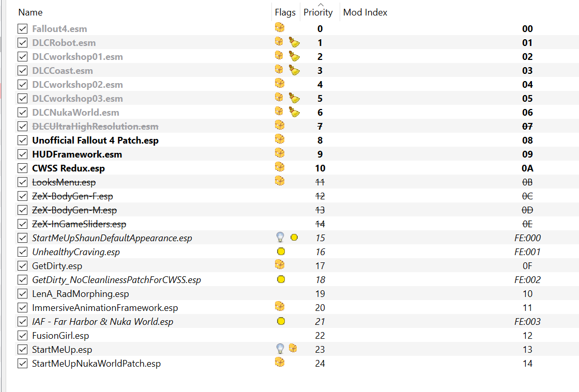Click lightbulb icon for StartMeUpShaunDefaultAppearance.esp
Screen dimensions: 579x392
[x=280, y=237]
